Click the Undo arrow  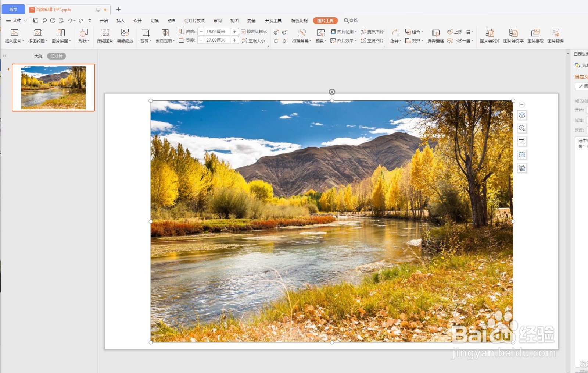point(70,21)
